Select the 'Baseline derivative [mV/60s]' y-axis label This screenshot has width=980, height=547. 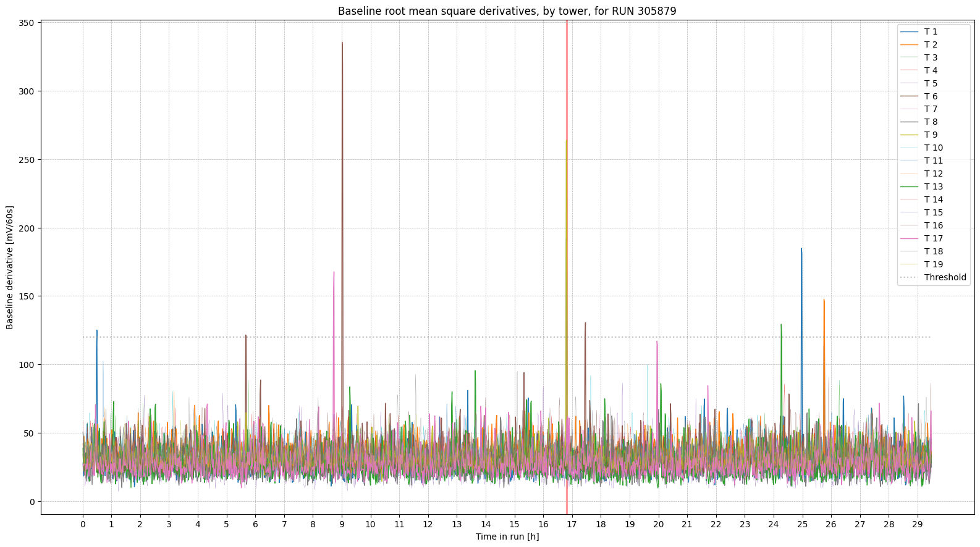click(x=10, y=267)
